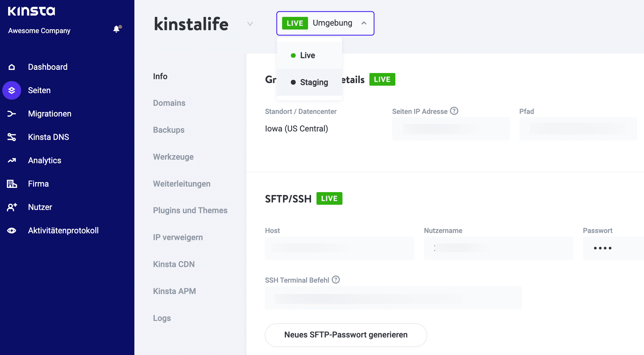Expand the kinstalife site name dropdown

[249, 24]
